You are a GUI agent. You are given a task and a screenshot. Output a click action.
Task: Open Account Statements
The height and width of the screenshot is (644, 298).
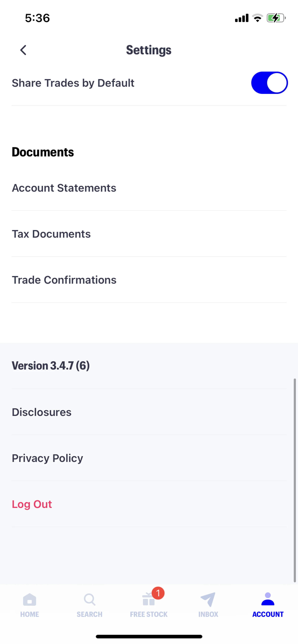click(64, 188)
